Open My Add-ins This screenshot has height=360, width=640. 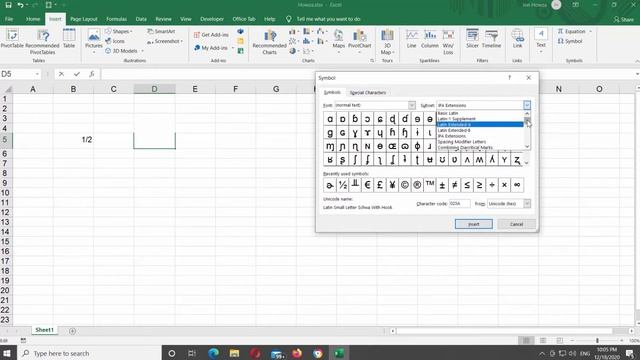point(214,48)
